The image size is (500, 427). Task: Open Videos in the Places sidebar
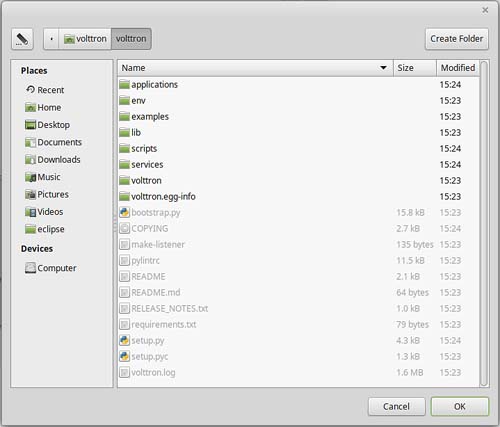(44, 211)
